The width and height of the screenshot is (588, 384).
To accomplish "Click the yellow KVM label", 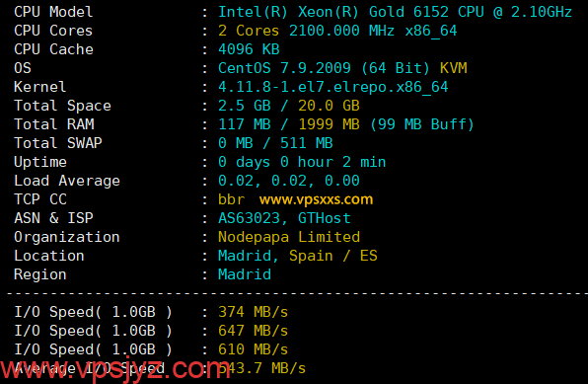I will [454, 68].
